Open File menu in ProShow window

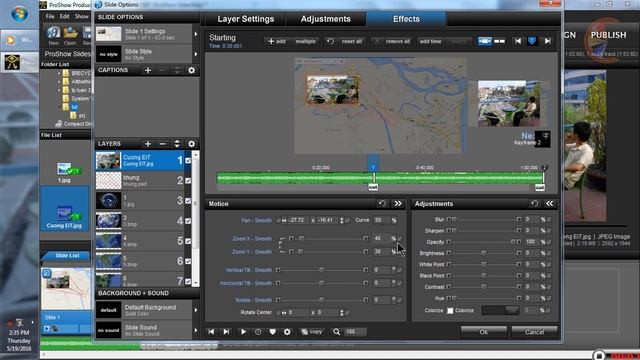click(50, 17)
